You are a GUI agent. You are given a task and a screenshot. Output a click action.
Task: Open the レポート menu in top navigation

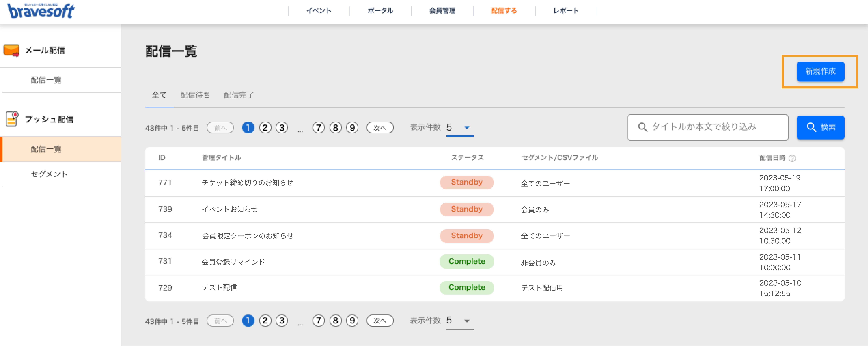[566, 11]
